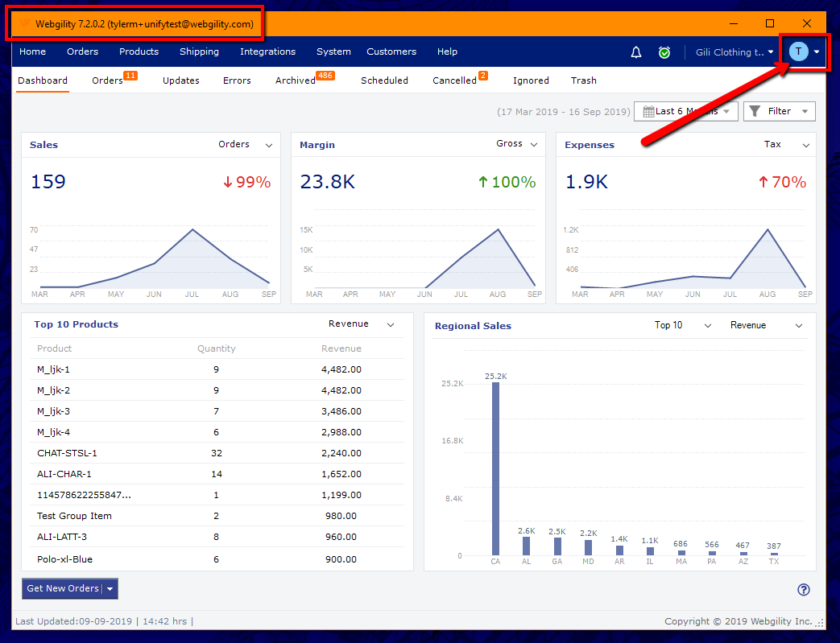Click the blue T user avatar

click(797, 52)
